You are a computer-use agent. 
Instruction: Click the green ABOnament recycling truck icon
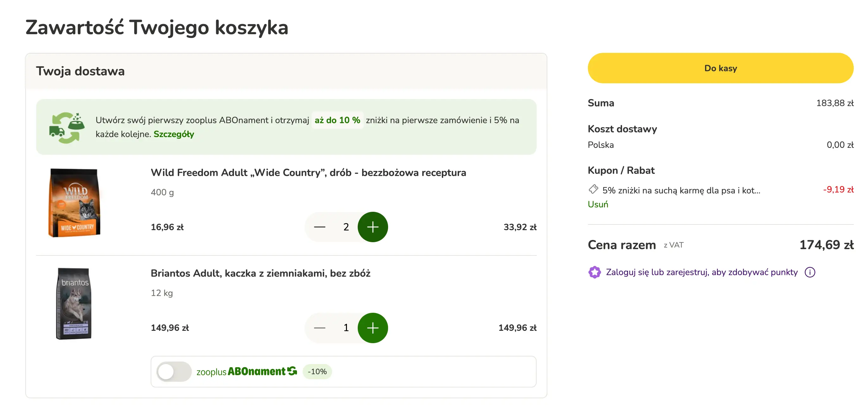pos(67,127)
